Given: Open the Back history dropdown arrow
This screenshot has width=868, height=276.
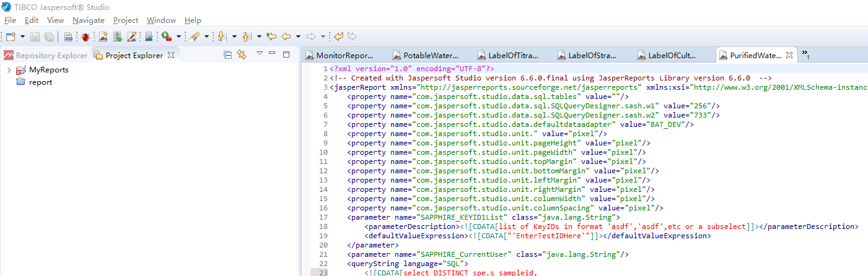Looking at the screenshot, I should (x=298, y=37).
